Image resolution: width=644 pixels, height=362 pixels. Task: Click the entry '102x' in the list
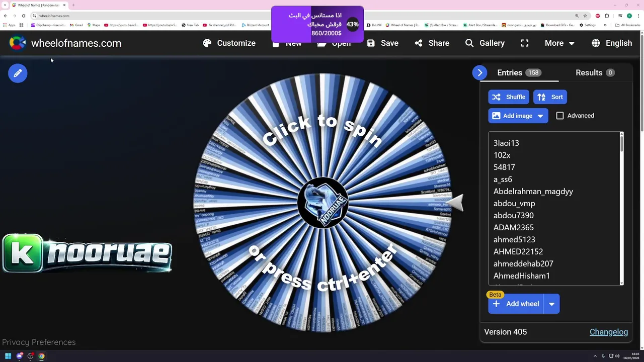click(502, 155)
